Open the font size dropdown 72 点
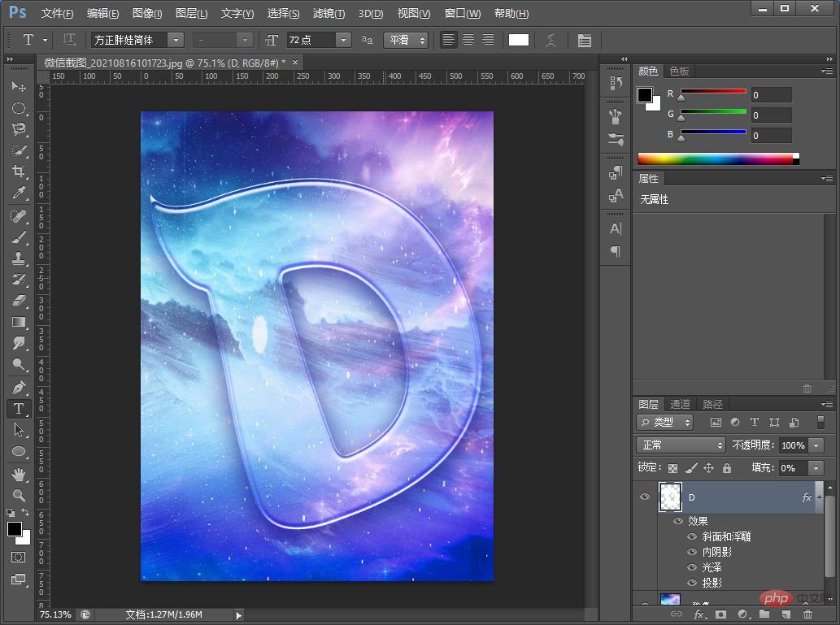This screenshot has width=840, height=625. [x=343, y=40]
